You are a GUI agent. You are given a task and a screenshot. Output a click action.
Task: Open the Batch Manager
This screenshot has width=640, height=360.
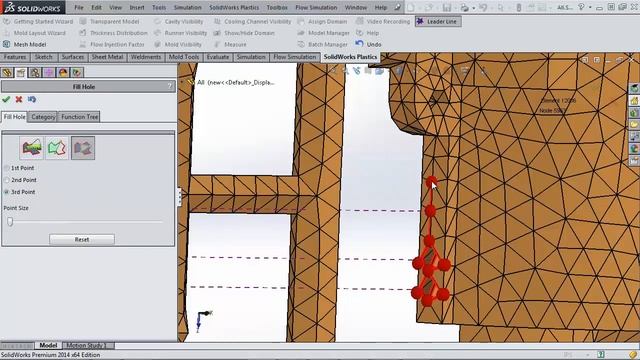[322, 44]
